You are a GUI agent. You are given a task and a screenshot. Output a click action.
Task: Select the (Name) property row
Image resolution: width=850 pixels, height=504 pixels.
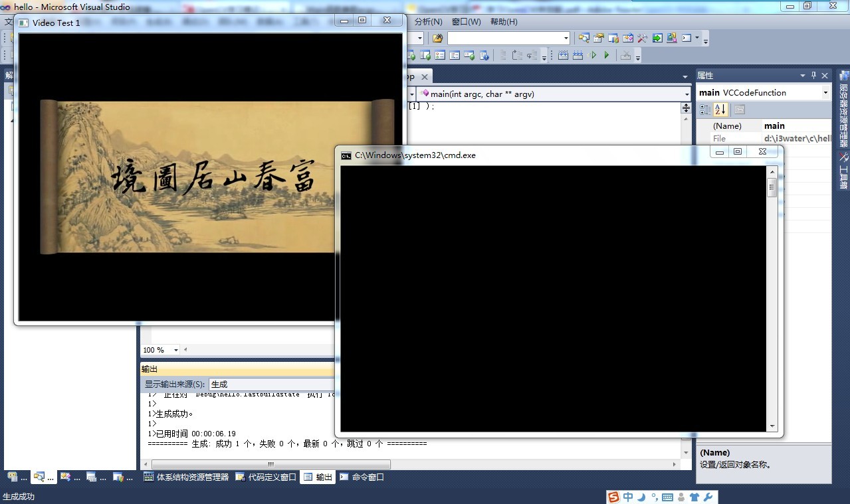pyautogui.click(x=764, y=126)
